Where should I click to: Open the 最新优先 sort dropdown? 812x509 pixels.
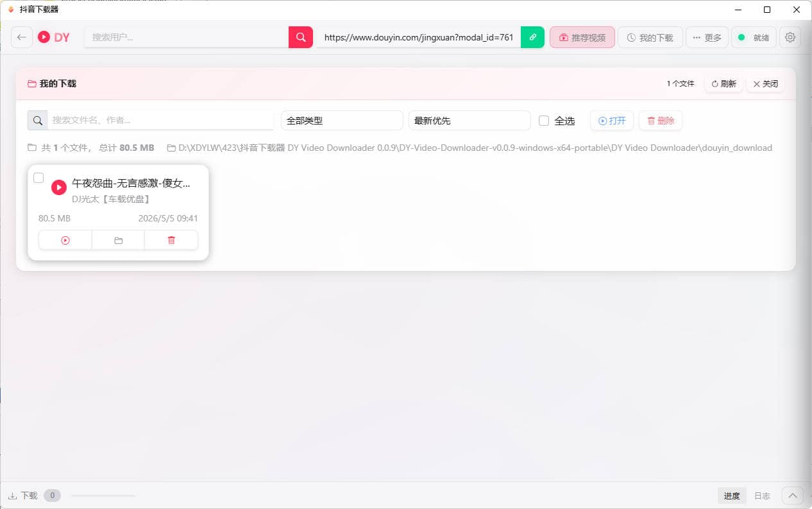pyautogui.click(x=469, y=120)
